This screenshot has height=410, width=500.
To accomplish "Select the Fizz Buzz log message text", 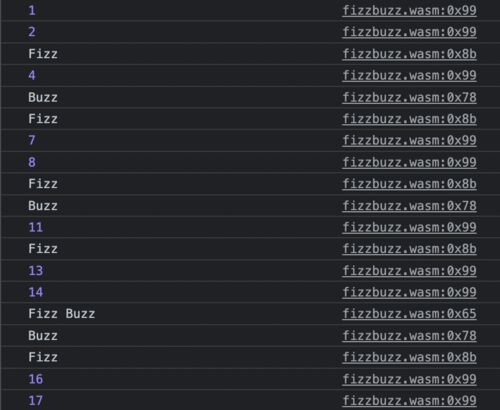I will tap(62, 314).
